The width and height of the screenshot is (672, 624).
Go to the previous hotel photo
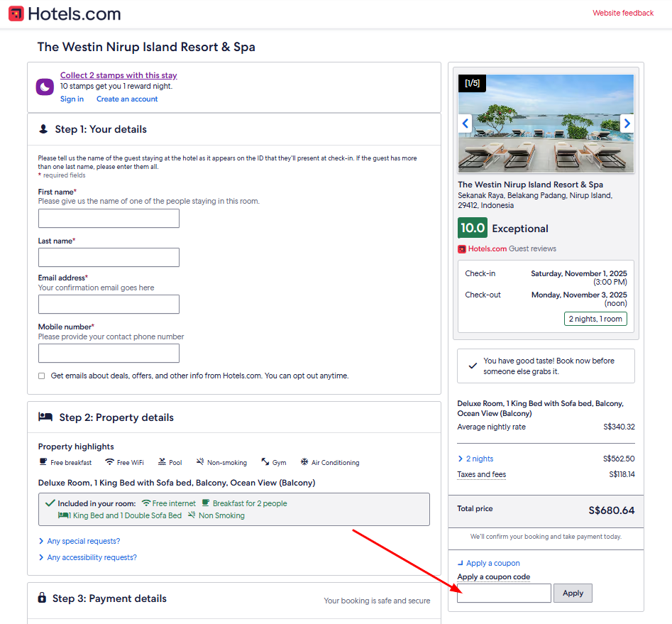(465, 123)
